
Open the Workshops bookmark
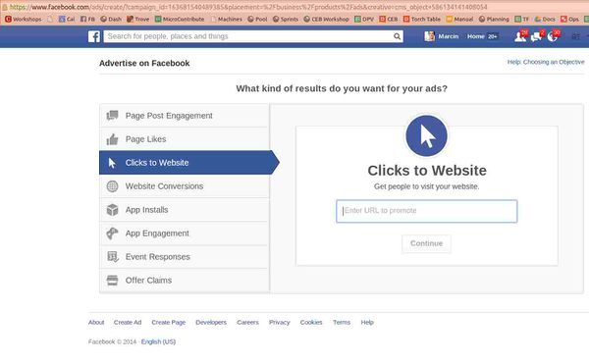pos(24,19)
